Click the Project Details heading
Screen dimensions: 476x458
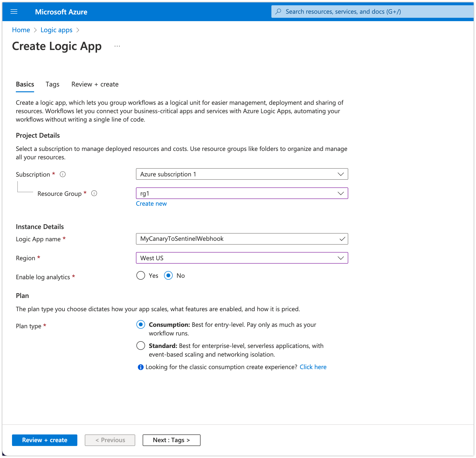point(38,135)
